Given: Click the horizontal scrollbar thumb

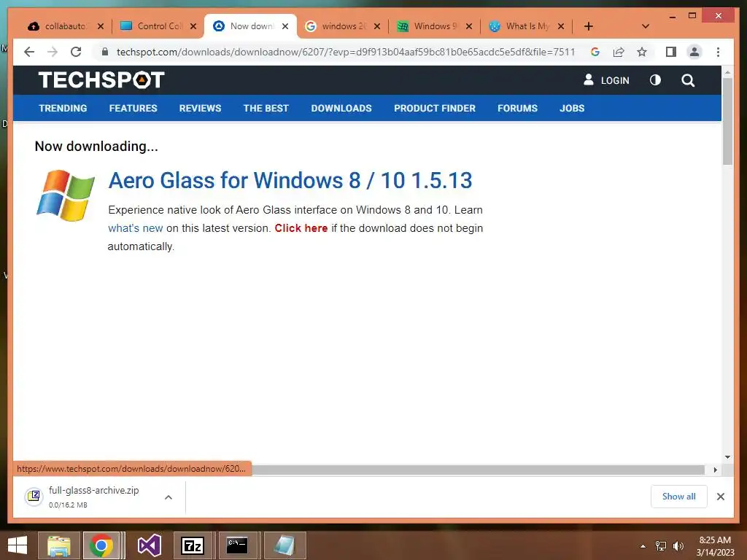Looking at the screenshot, I should [x=479, y=470].
